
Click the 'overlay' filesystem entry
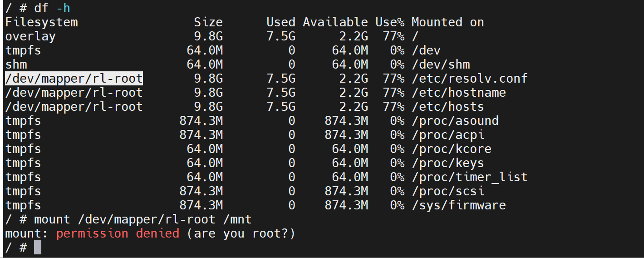30,36
